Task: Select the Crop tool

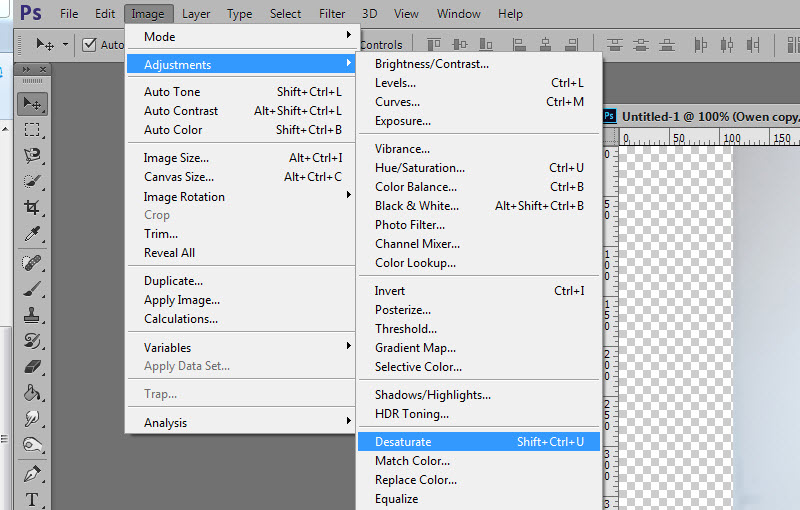Action: [32, 208]
